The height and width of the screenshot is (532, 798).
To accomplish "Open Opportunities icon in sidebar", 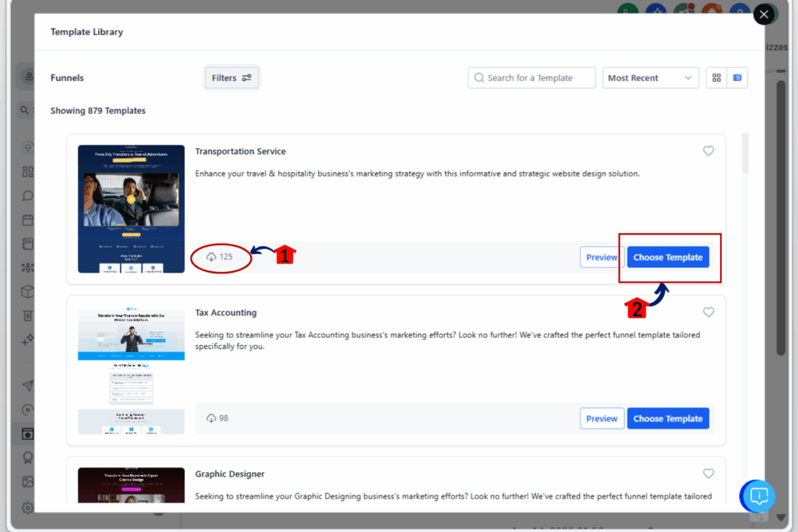I will (28, 267).
